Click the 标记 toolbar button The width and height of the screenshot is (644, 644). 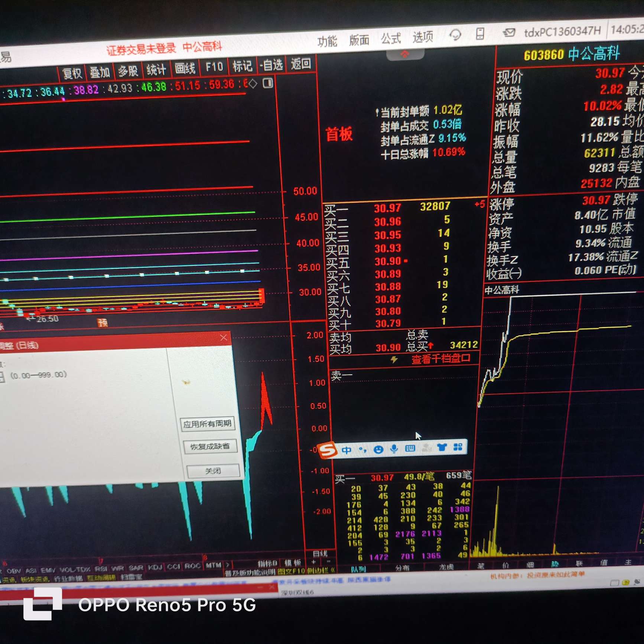point(242,66)
